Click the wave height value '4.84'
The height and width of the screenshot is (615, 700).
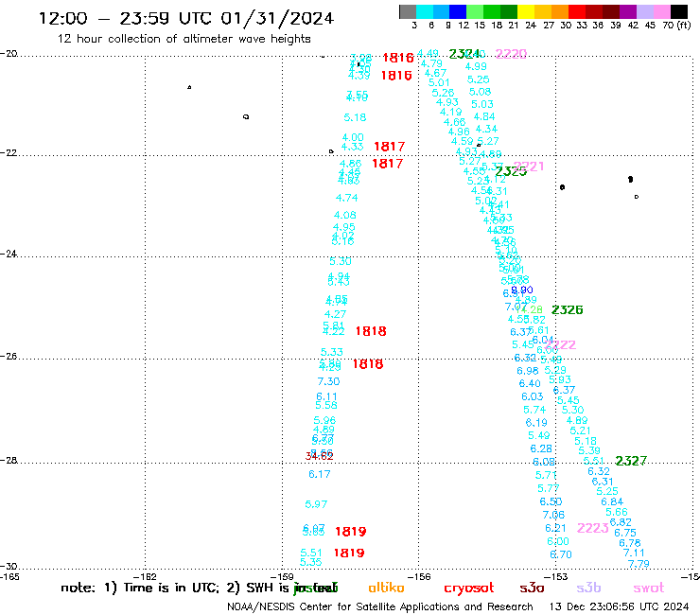tap(484, 116)
